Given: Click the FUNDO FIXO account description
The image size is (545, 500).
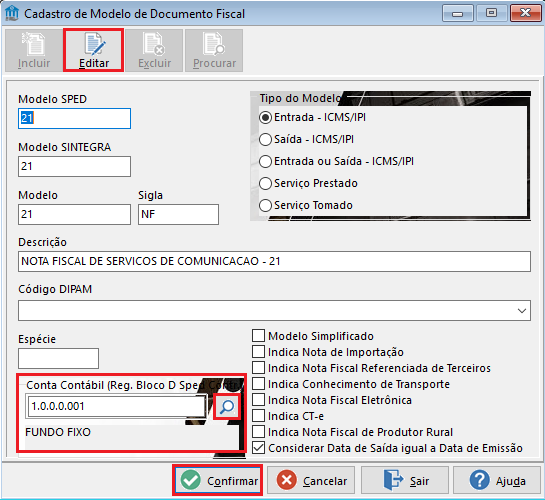Looking at the screenshot, I should [58, 432].
